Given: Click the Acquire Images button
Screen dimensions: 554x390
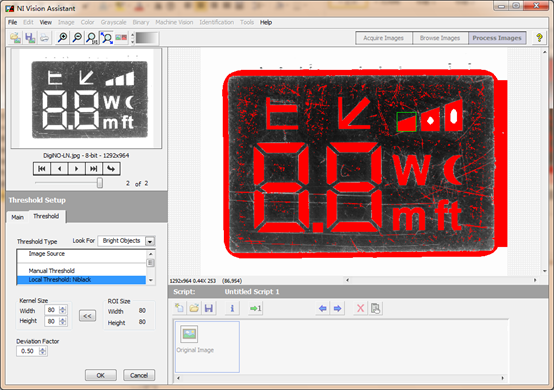Looking at the screenshot, I should (384, 38).
